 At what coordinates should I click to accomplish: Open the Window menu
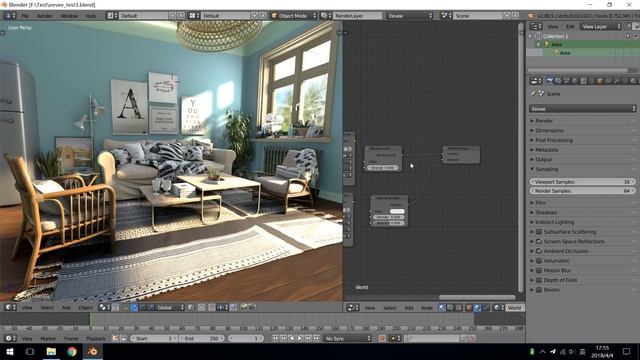(x=69, y=16)
